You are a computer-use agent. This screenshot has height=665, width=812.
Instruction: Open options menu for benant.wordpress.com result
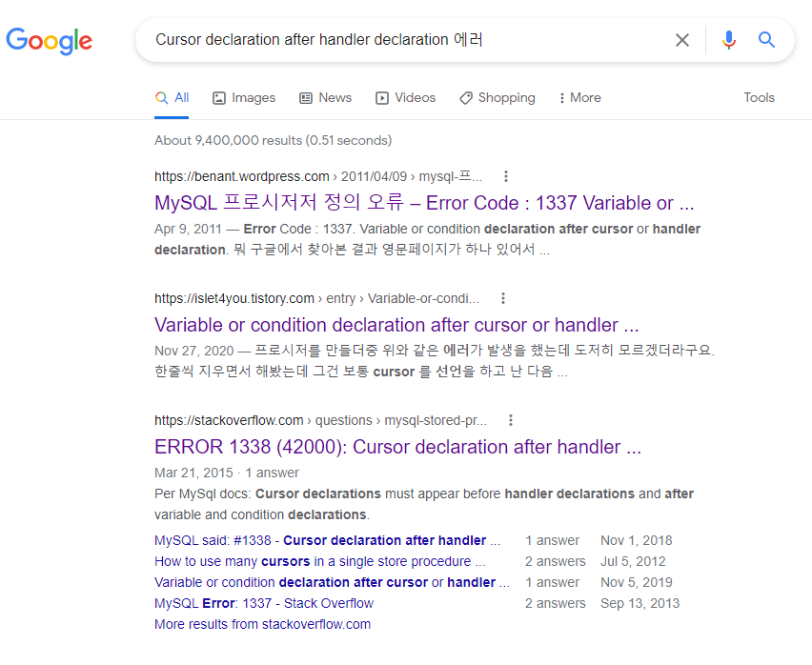(506, 176)
